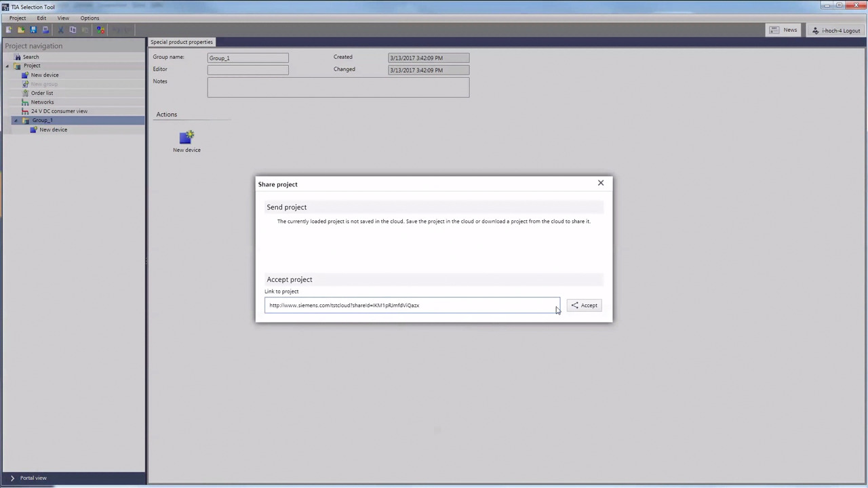The image size is (868, 488).
Task: Collapse the Group_1 tree node
Action: click(x=16, y=121)
